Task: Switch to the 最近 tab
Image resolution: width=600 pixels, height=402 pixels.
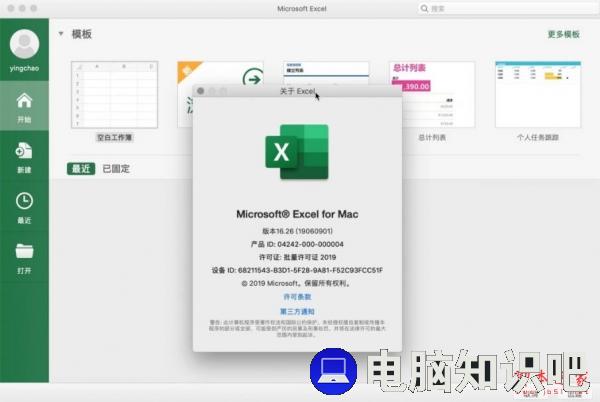Action: 81,169
